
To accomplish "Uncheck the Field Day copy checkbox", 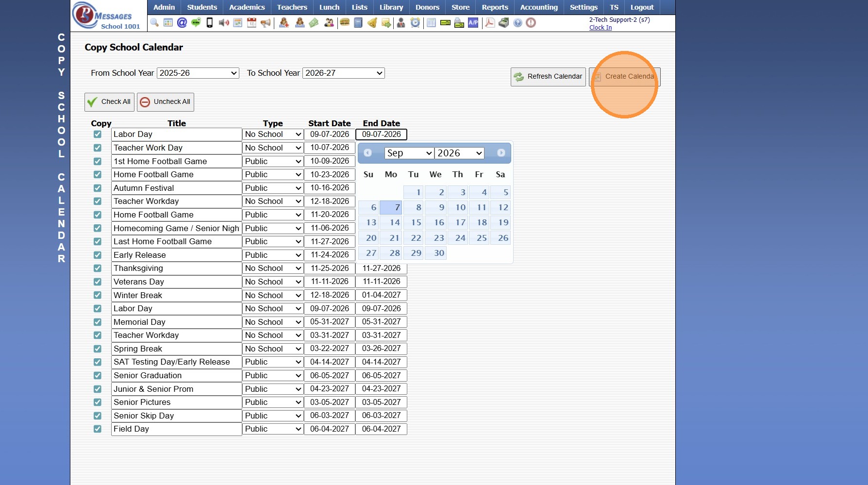I will (98, 429).
